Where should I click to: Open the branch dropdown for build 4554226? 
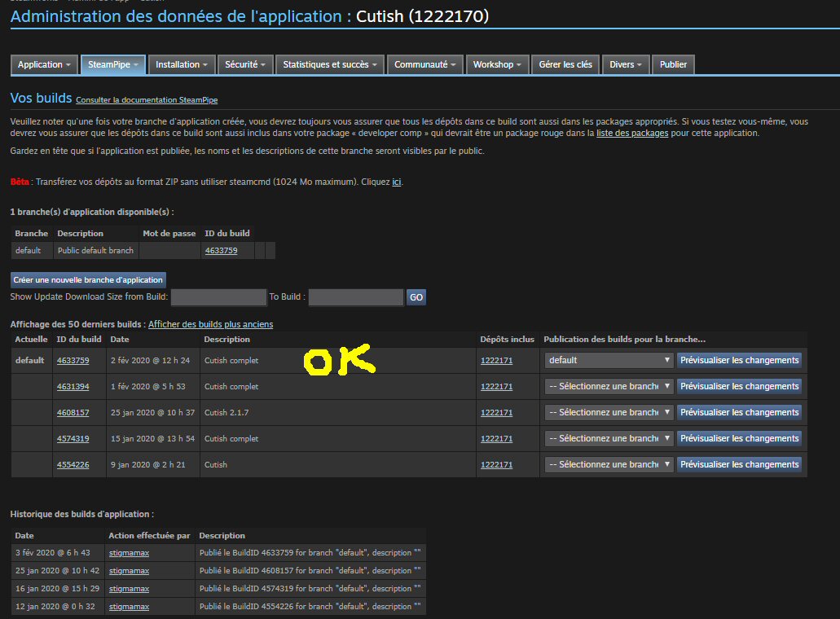click(609, 464)
